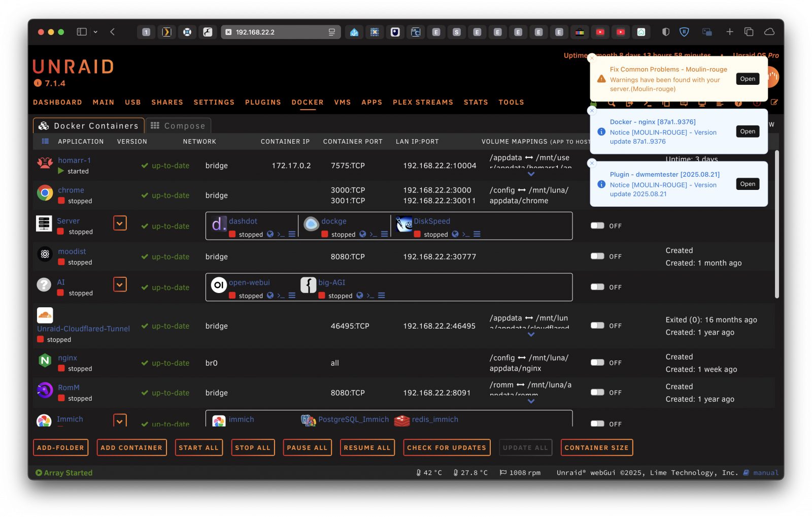Toggle autostart switch for RomM
Screen dimensions: 812x517
click(x=597, y=393)
